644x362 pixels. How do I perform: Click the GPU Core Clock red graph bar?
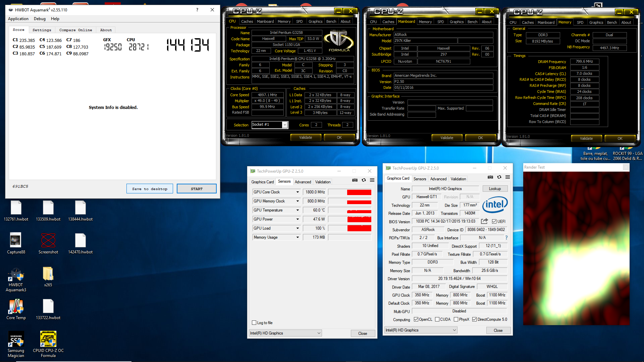359,192
